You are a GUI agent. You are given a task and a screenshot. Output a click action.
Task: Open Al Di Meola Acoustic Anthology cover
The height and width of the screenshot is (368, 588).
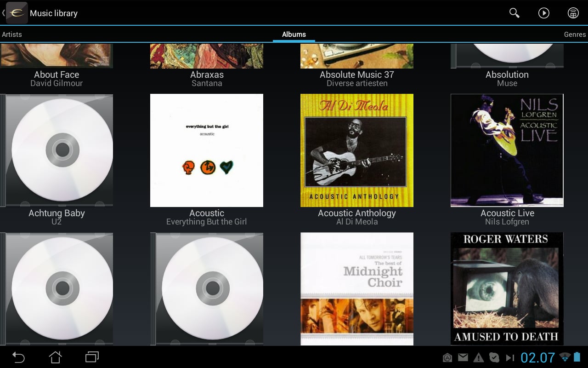pos(357,150)
